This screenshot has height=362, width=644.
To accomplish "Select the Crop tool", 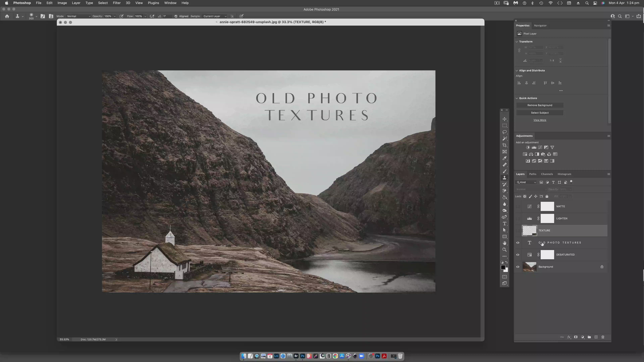I will point(504,145).
